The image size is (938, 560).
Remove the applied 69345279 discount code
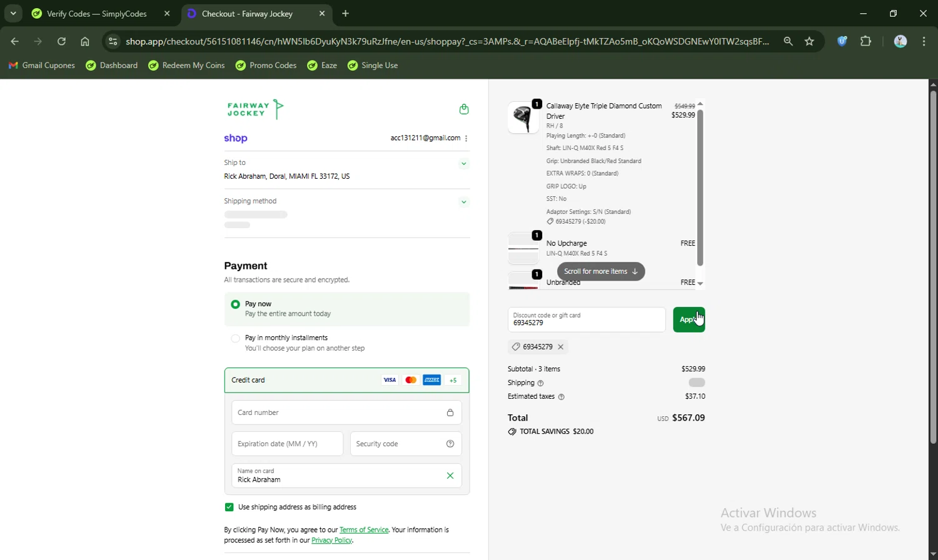(x=561, y=347)
